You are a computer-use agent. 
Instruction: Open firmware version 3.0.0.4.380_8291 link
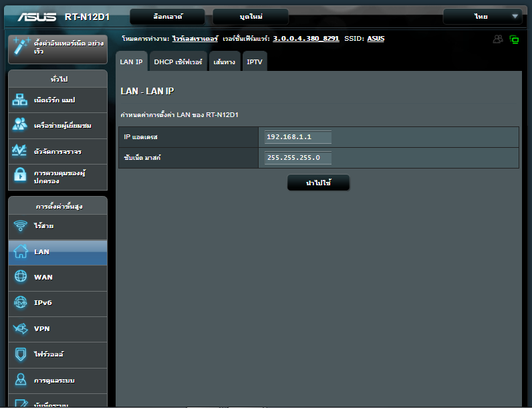[306, 38]
